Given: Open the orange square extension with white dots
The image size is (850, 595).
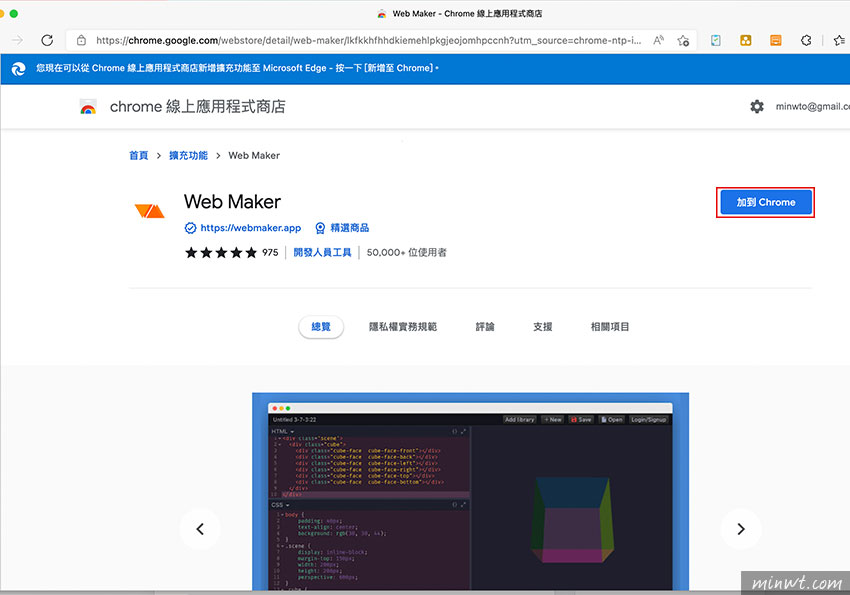Looking at the screenshot, I should click(x=746, y=40).
